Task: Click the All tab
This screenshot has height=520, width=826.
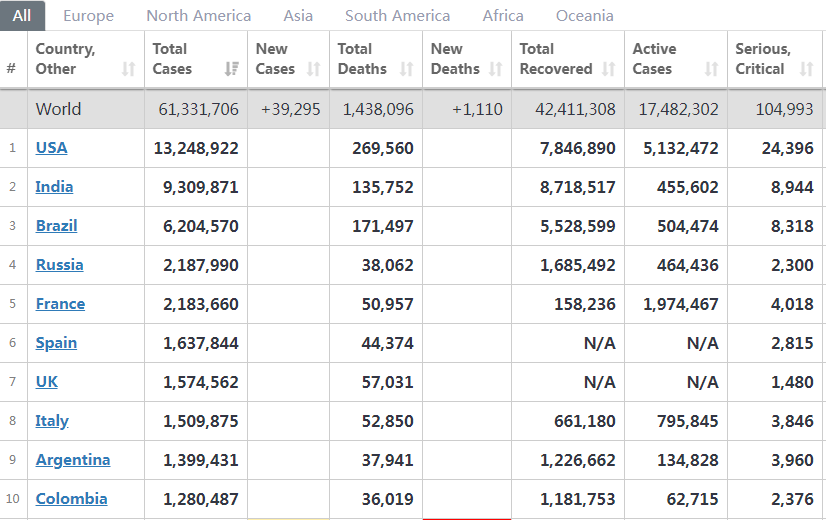Action: (22, 16)
